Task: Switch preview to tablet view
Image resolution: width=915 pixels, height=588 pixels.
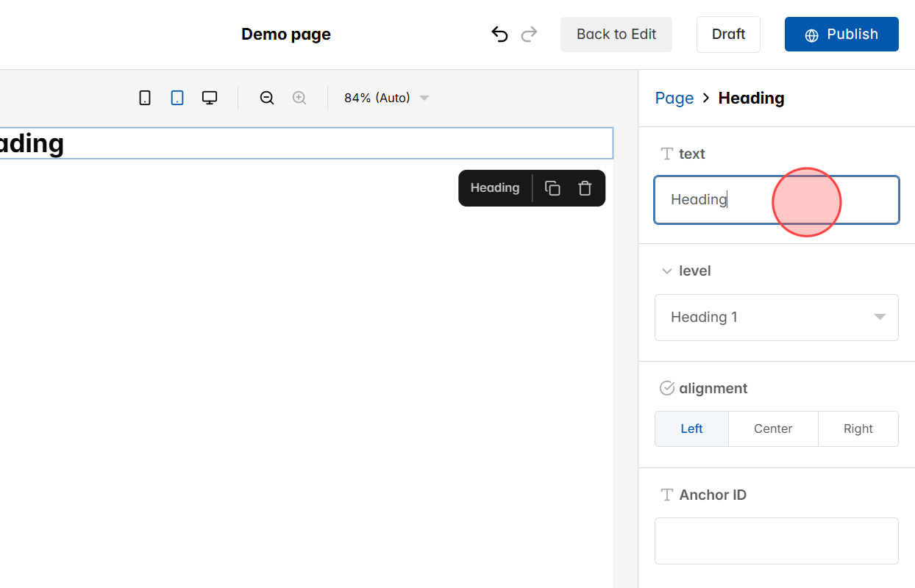Action: pos(177,97)
